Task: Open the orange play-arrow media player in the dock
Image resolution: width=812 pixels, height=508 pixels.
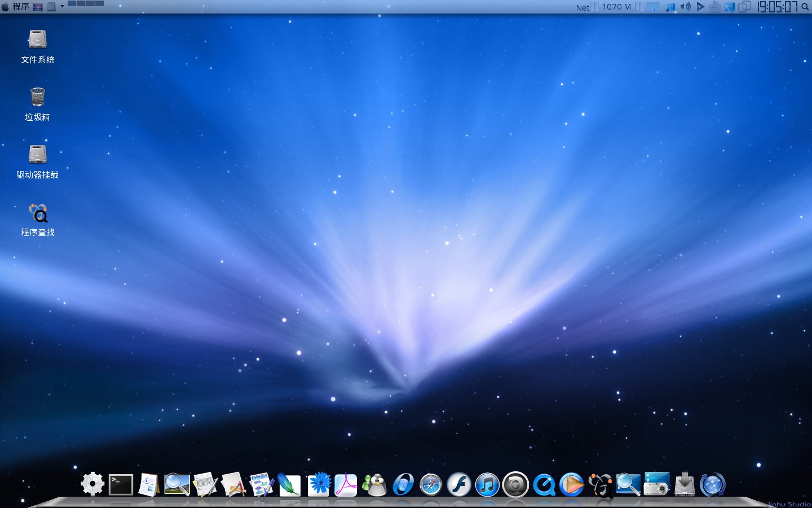Action: (572, 484)
